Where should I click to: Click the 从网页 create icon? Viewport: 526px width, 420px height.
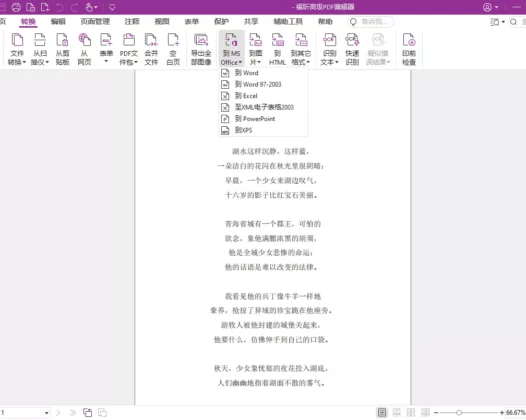84,49
